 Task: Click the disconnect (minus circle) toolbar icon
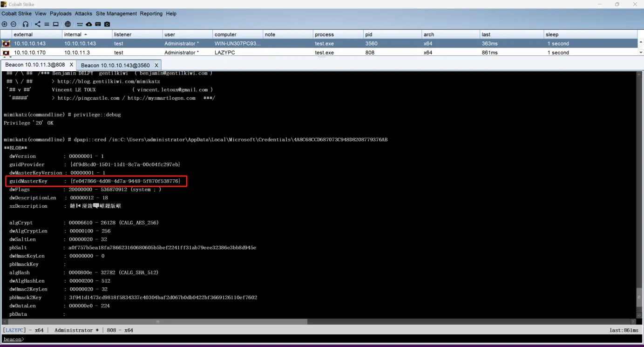click(x=14, y=24)
